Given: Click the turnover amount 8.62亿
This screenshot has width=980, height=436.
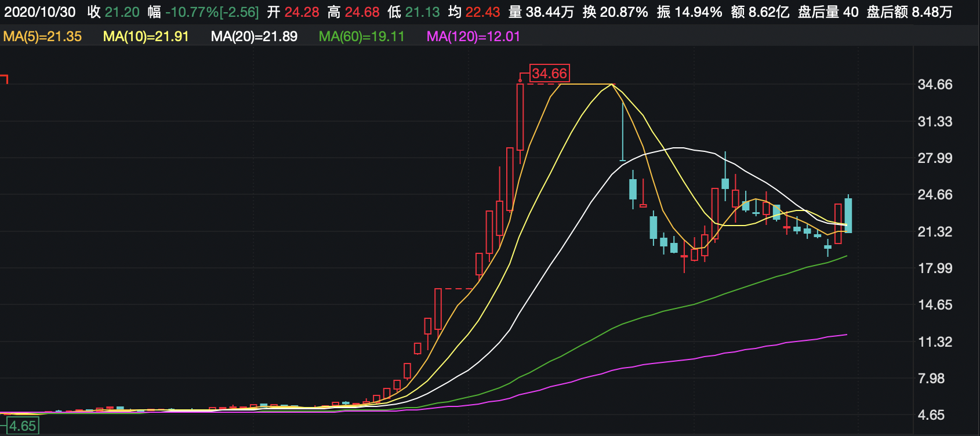Looking at the screenshot, I should [768, 12].
